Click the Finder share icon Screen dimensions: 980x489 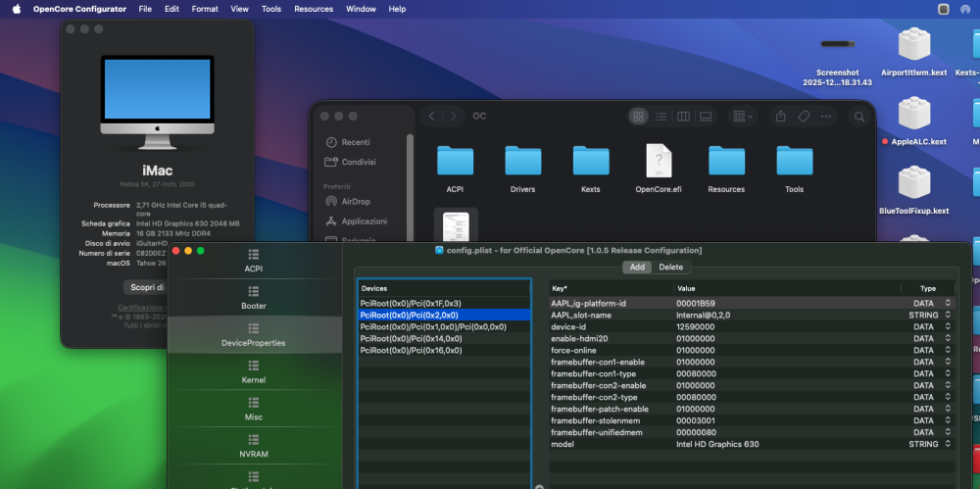pos(781,117)
